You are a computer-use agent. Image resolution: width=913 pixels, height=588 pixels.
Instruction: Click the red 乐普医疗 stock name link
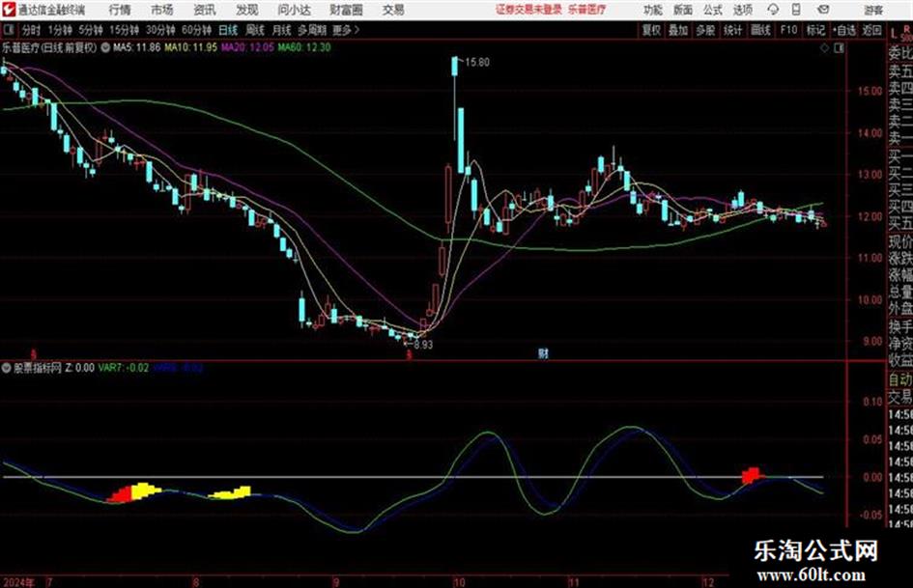coord(587,10)
